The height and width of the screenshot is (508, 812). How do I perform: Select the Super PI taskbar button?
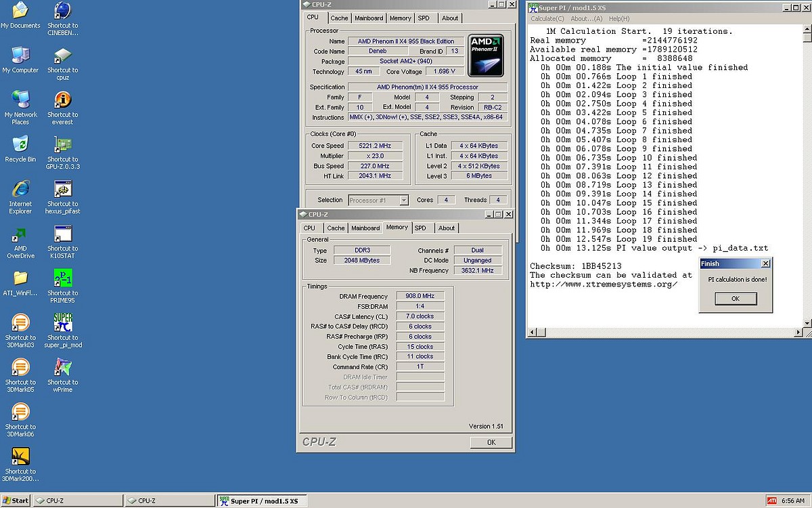(x=263, y=501)
